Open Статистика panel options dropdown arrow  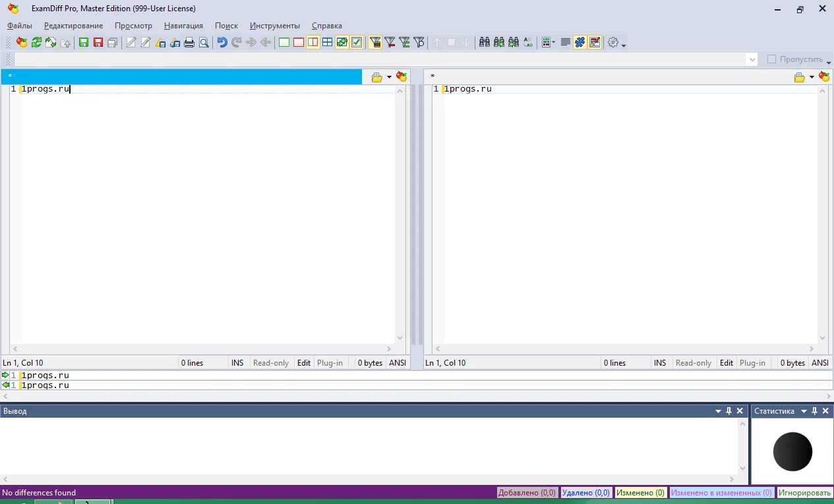pos(804,411)
